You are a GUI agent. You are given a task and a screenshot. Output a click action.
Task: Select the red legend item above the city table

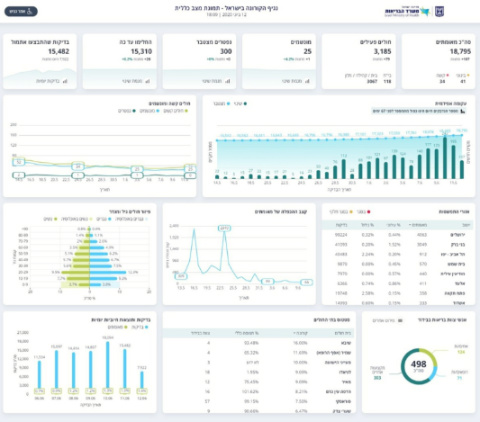coord(363,212)
